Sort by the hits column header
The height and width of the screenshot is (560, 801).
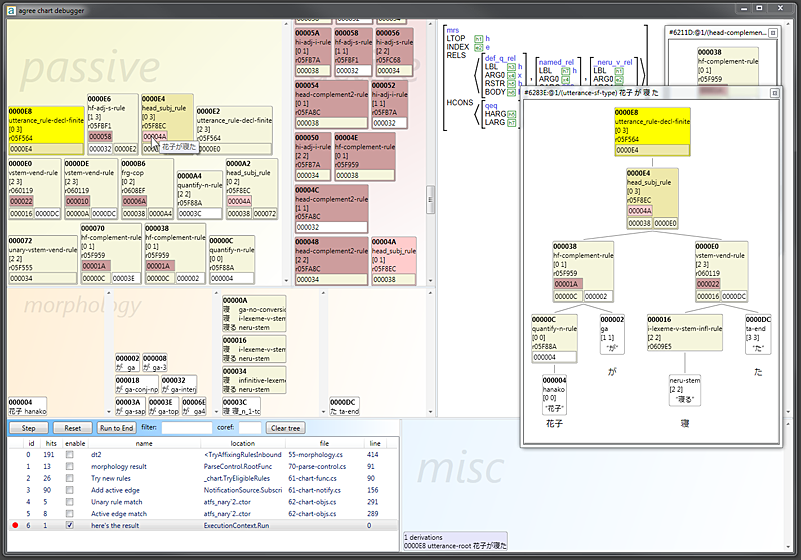pyautogui.click(x=51, y=444)
